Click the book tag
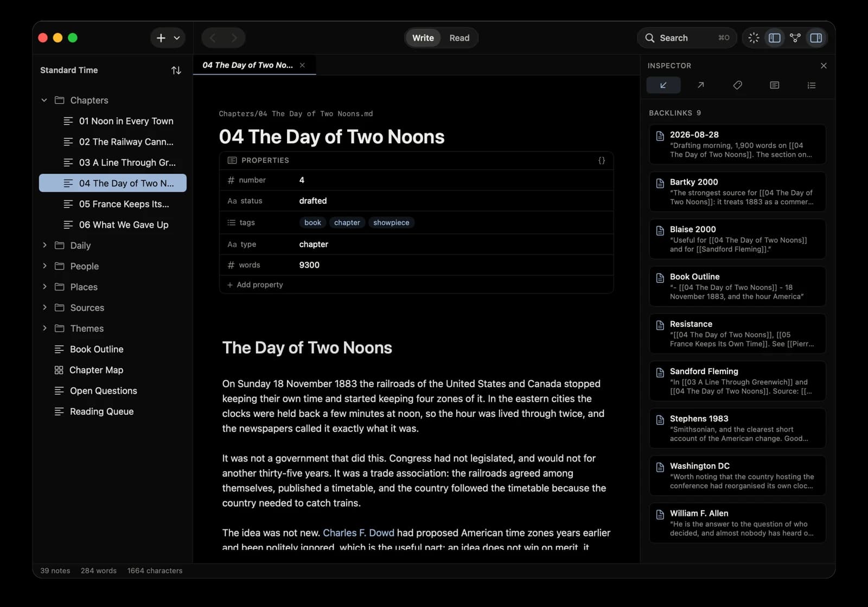The height and width of the screenshot is (607, 868). [x=312, y=223]
